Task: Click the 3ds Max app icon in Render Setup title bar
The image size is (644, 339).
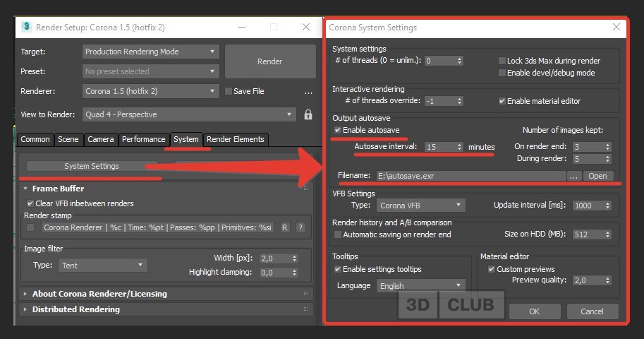Action: 26,27
